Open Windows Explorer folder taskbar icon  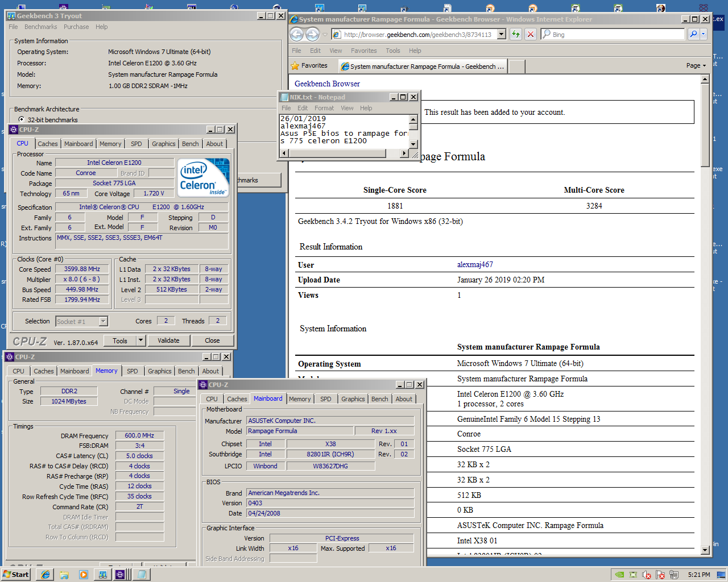tap(64, 575)
